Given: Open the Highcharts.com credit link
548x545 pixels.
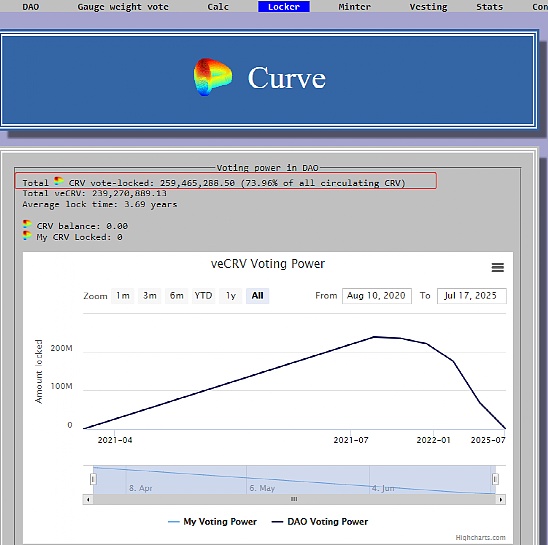Looking at the screenshot, I should 481,538.
